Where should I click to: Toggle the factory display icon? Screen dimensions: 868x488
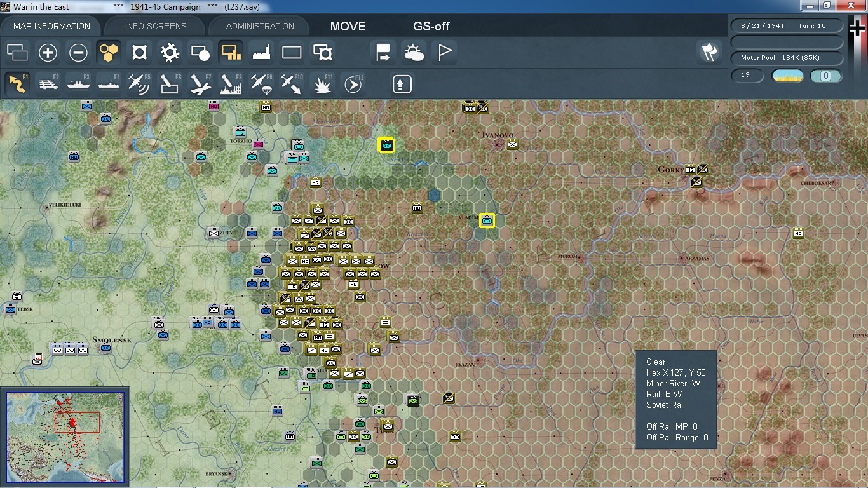(261, 53)
